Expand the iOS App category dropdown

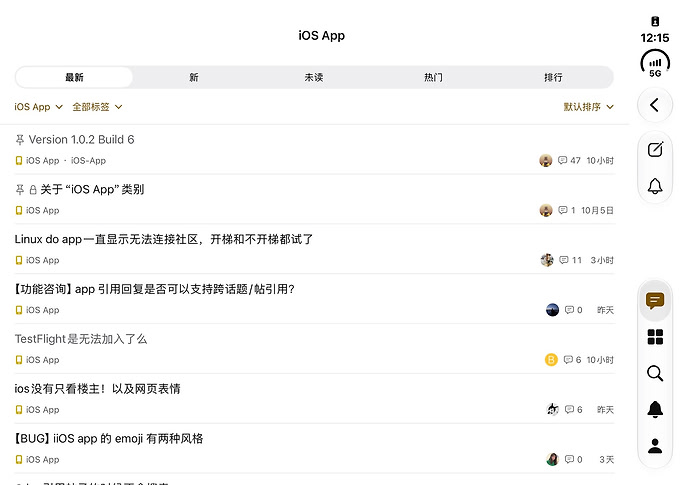pos(39,107)
